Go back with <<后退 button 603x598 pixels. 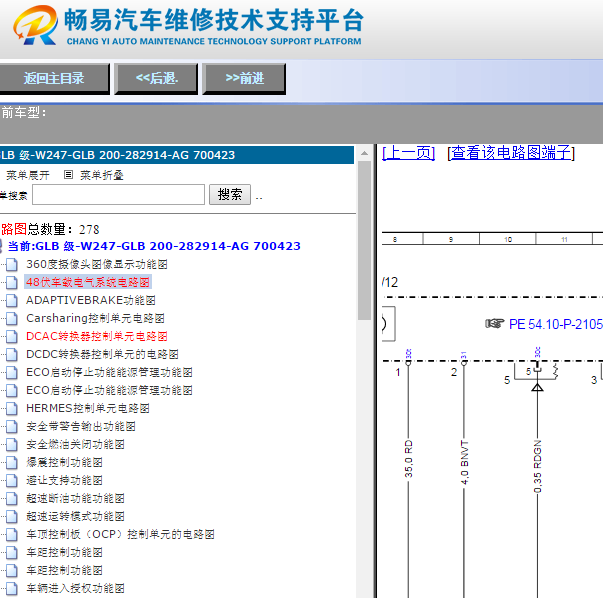(x=157, y=78)
